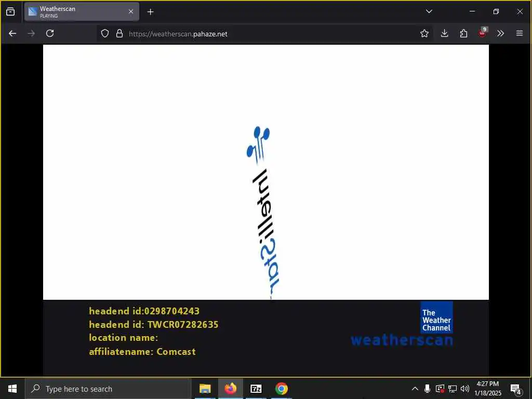The image size is (532, 399).
Task: Open 7-Zip from the taskbar
Action: pyautogui.click(x=256, y=389)
